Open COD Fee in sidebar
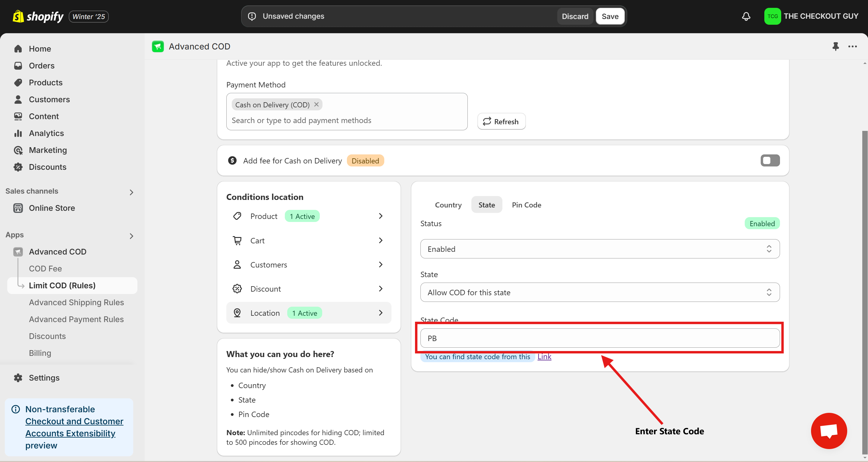Viewport: 868px width, 462px height. tap(45, 268)
